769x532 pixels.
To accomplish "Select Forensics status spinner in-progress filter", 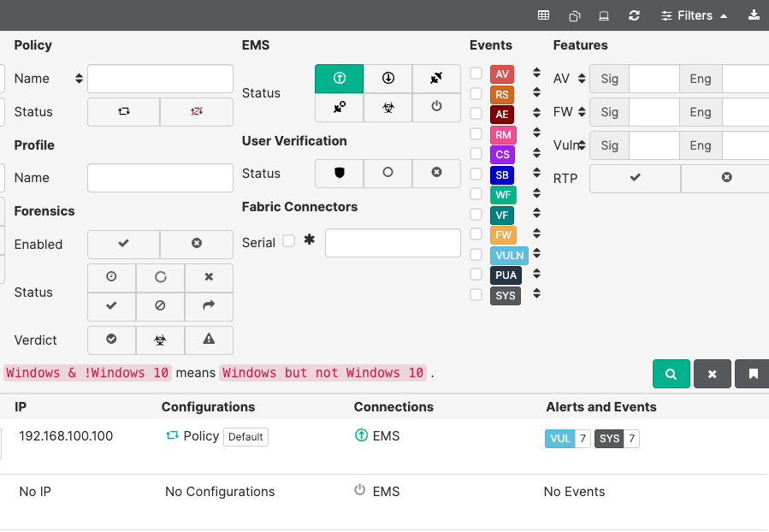I will (x=160, y=277).
